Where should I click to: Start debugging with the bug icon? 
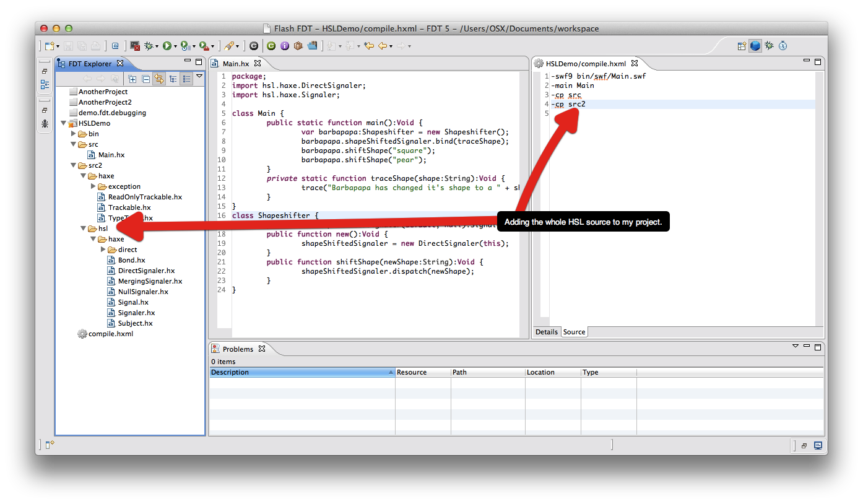coord(149,46)
